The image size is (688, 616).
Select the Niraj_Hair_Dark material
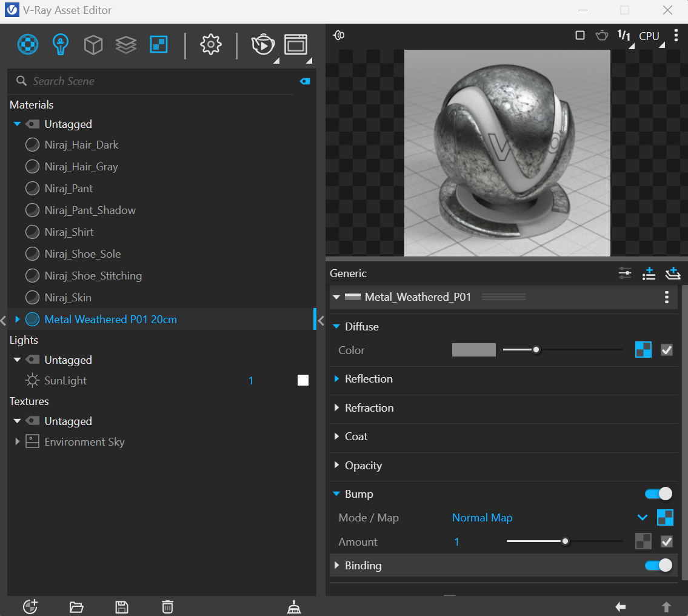click(82, 145)
